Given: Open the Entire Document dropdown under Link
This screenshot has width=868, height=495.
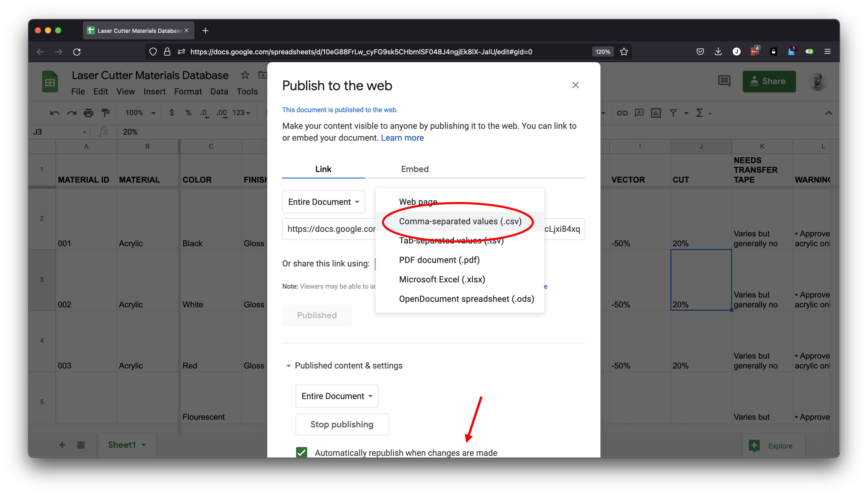Looking at the screenshot, I should pos(323,202).
